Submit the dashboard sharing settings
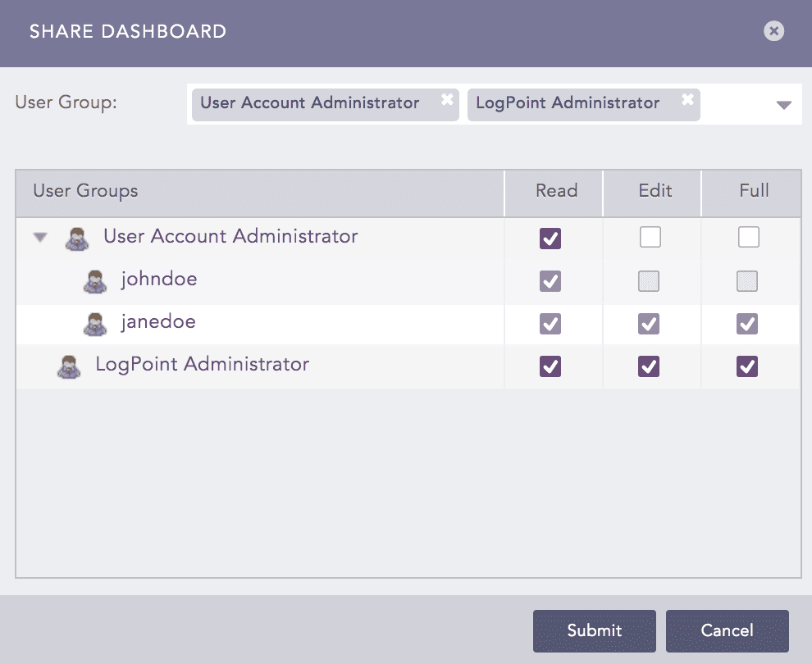This screenshot has width=812, height=664. tap(594, 630)
